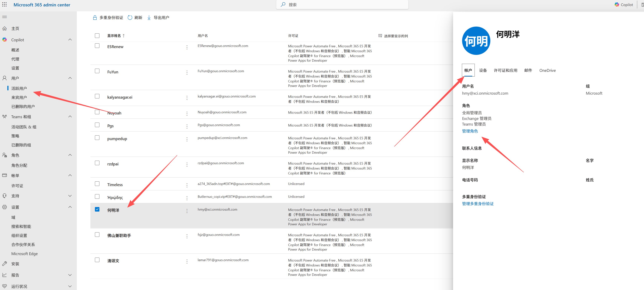Open the Home icon in the sidebar
Viewport: 644px width, 290px height.
click(x=5, y=28)
